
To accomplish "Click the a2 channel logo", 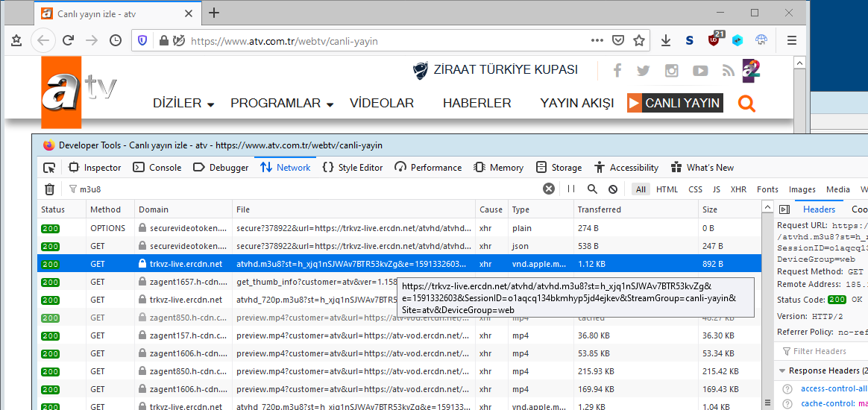I will 752,71.
